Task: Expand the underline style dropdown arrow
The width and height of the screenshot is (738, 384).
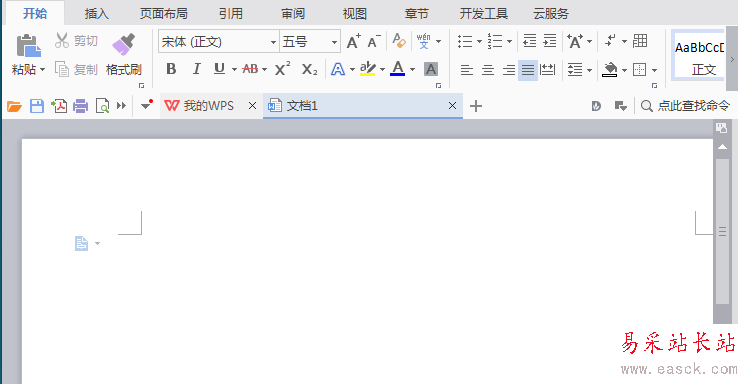Action: (234, 70)
